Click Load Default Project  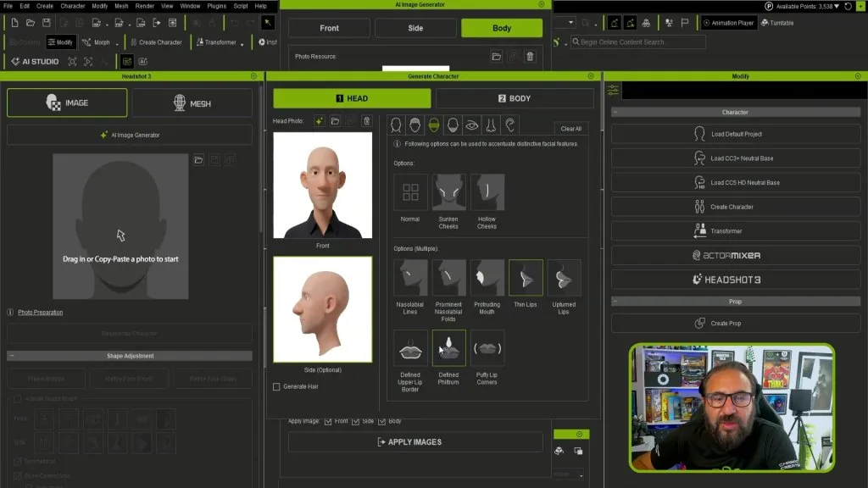click(736, 134)
